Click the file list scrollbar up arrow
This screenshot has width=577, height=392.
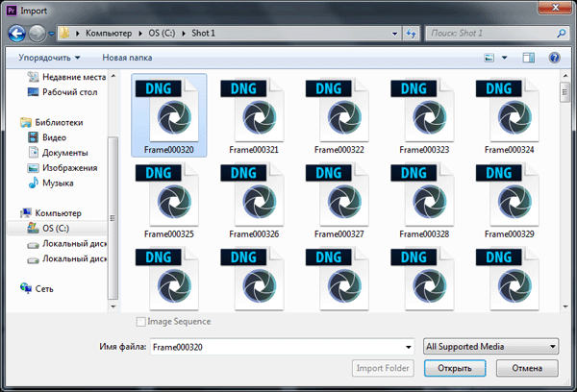pos(565,76)
